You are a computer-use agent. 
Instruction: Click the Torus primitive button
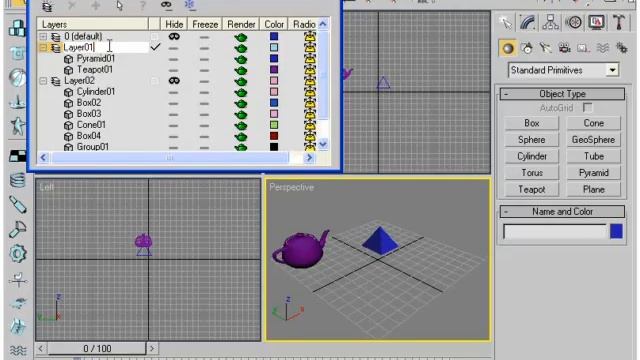[531, 173]
